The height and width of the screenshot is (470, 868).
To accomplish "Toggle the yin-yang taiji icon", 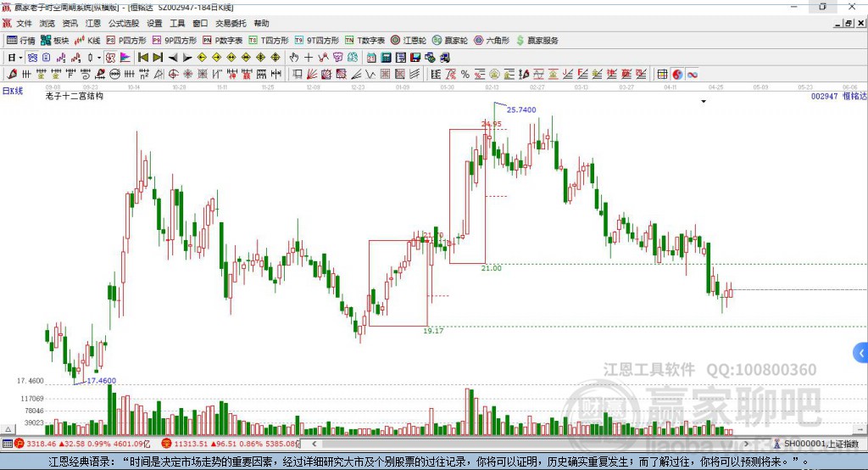I will (677, 75).
